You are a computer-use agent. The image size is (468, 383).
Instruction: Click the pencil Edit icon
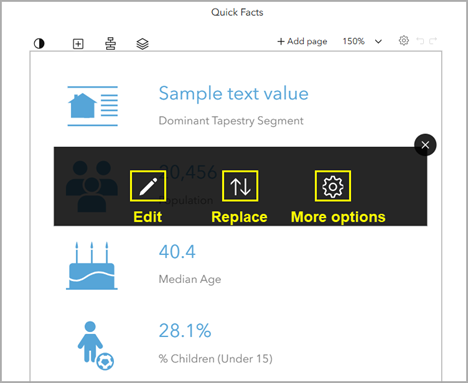coord(148,186)
